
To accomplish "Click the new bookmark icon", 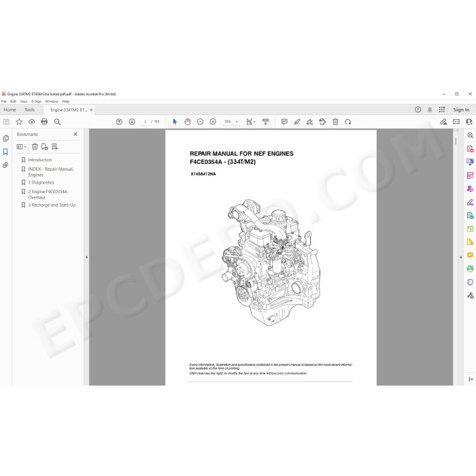I will click(45, 147).
